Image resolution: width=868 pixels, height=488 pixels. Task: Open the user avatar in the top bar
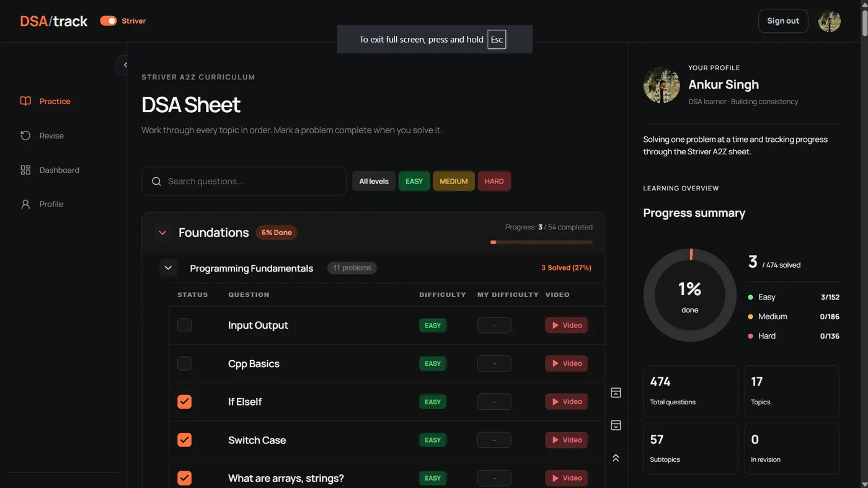[830, 21]
